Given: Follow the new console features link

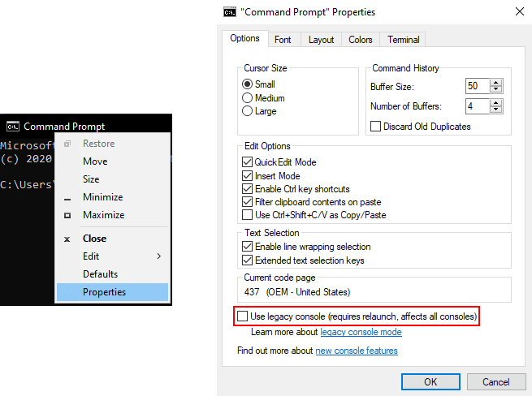Looking at the screenshot, I should pos(357,351).
